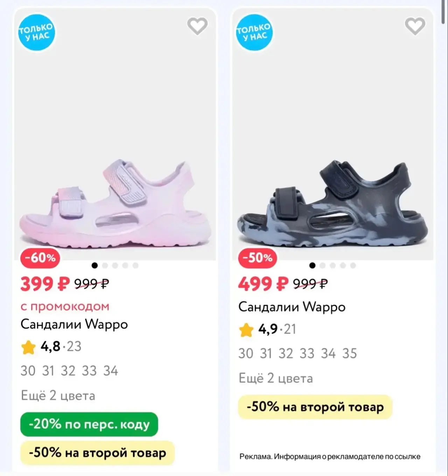Screen dimensions: 448x476
Task: Tap heart icon on dark blue sandals
Action: (415, 26)
